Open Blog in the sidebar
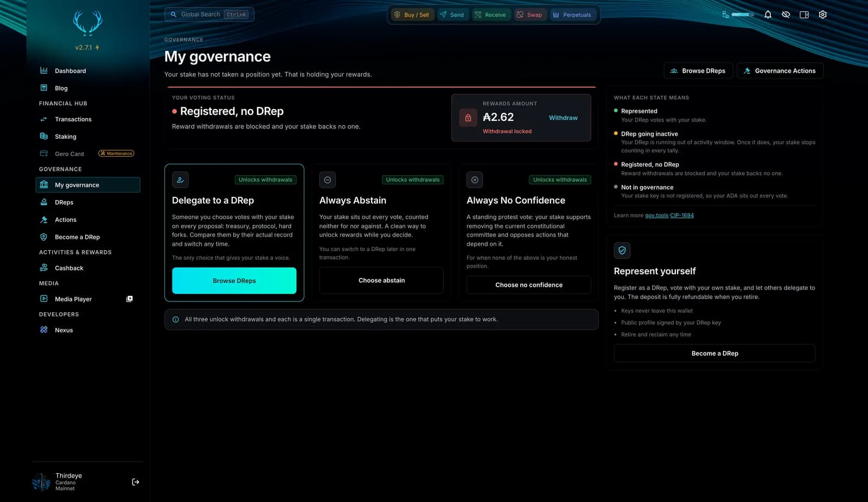This screenshot has width=868, height=502. point(88,88)
